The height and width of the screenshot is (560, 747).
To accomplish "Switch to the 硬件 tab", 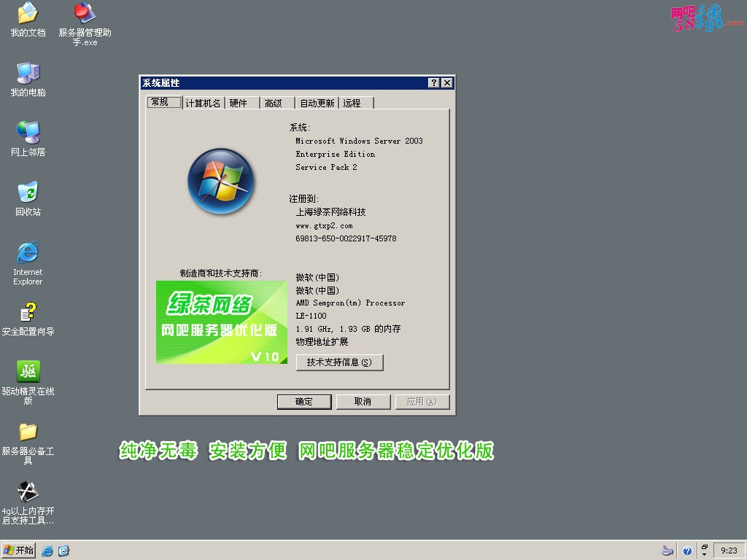I will [242, 103].
